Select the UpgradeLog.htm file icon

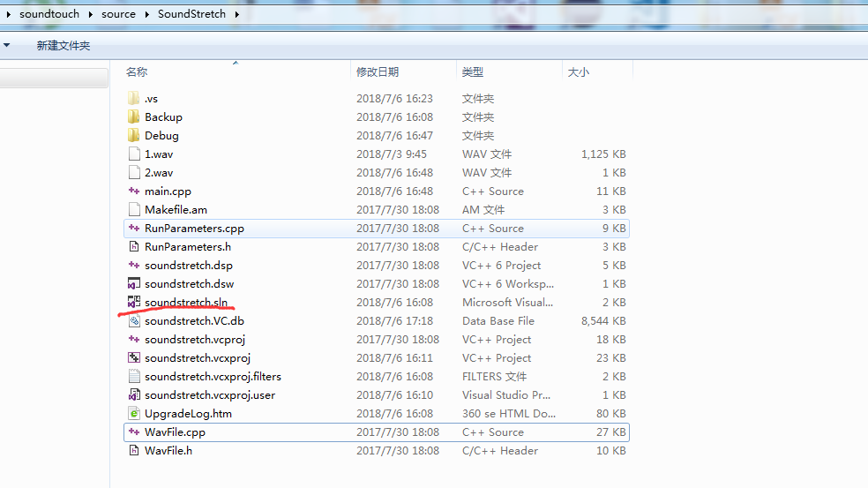pos(134,414)
